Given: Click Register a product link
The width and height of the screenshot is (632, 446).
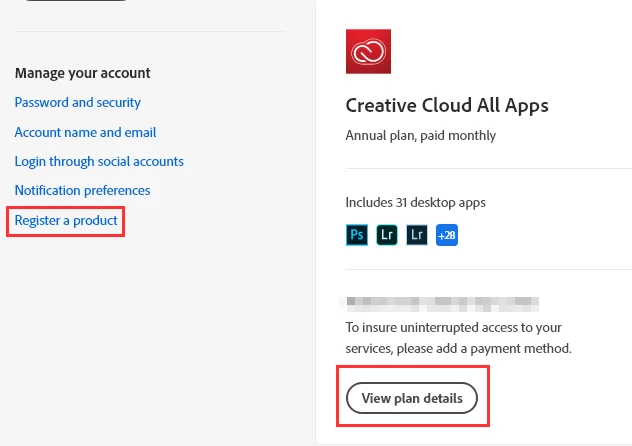Looking at the screenshot, I should point(66,220).
